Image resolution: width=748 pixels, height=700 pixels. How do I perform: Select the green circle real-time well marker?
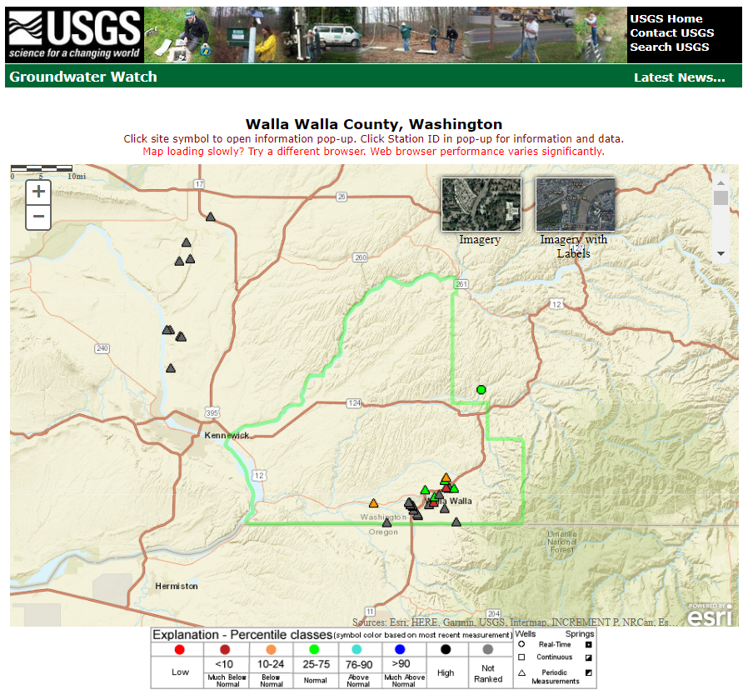click(x=481, y=390)
